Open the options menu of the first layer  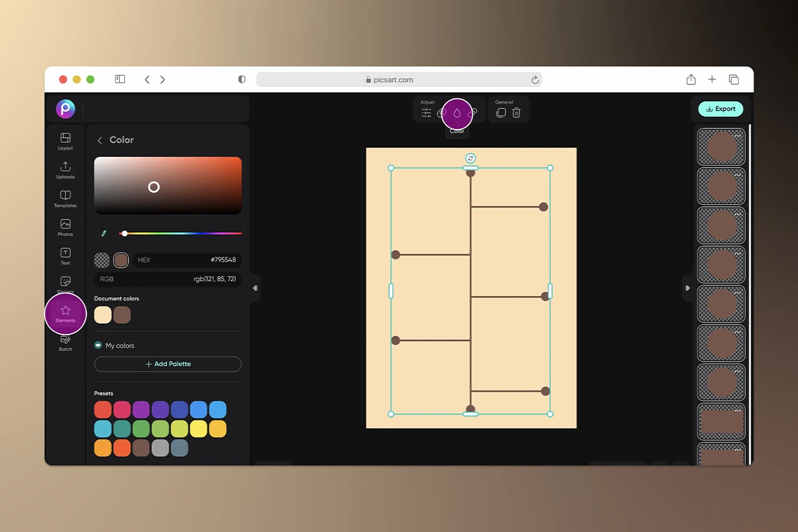(x=737, y=136)
